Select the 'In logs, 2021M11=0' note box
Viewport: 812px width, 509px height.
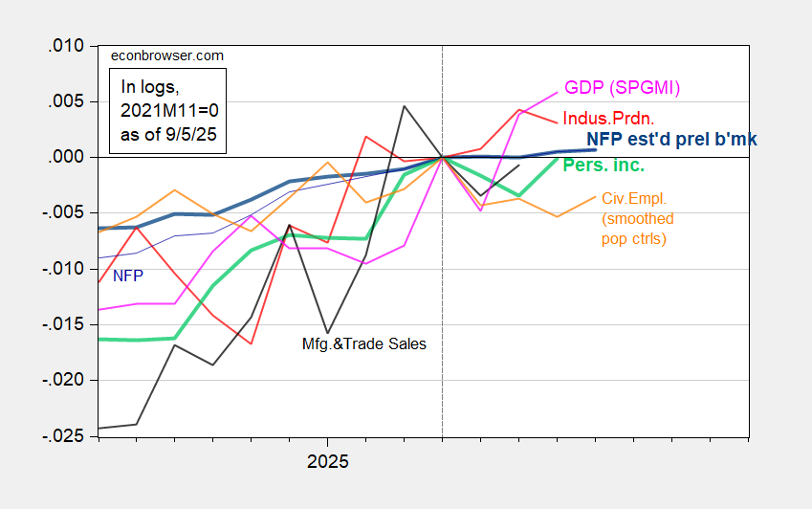pos(170,110)
